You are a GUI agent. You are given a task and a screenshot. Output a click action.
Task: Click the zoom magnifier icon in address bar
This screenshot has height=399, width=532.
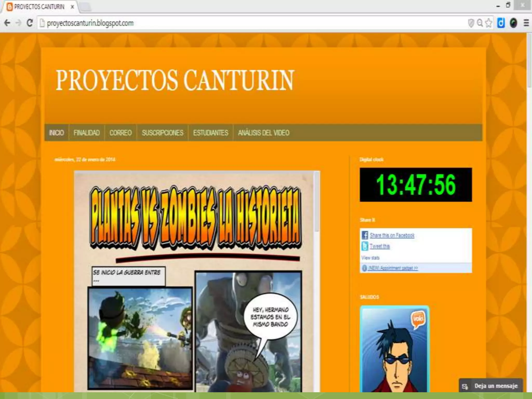[x=480, y=23]
